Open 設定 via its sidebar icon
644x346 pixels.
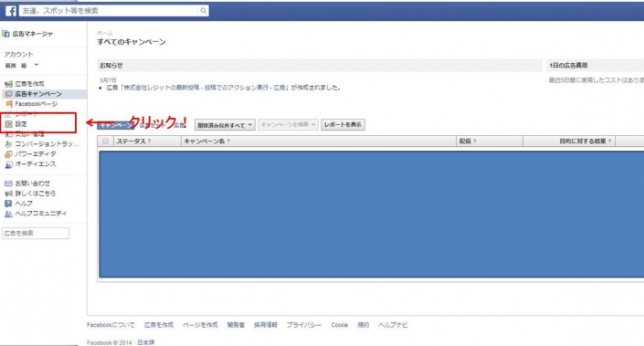tap(8, 124)
